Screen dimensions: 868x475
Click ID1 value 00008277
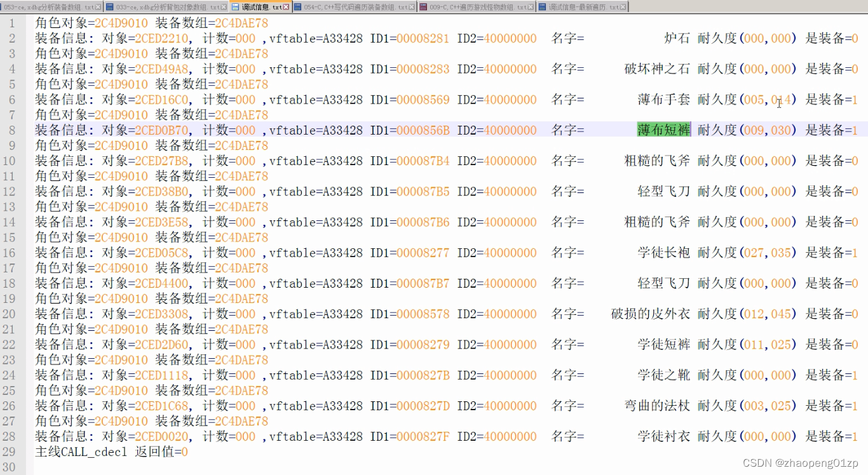423,253
